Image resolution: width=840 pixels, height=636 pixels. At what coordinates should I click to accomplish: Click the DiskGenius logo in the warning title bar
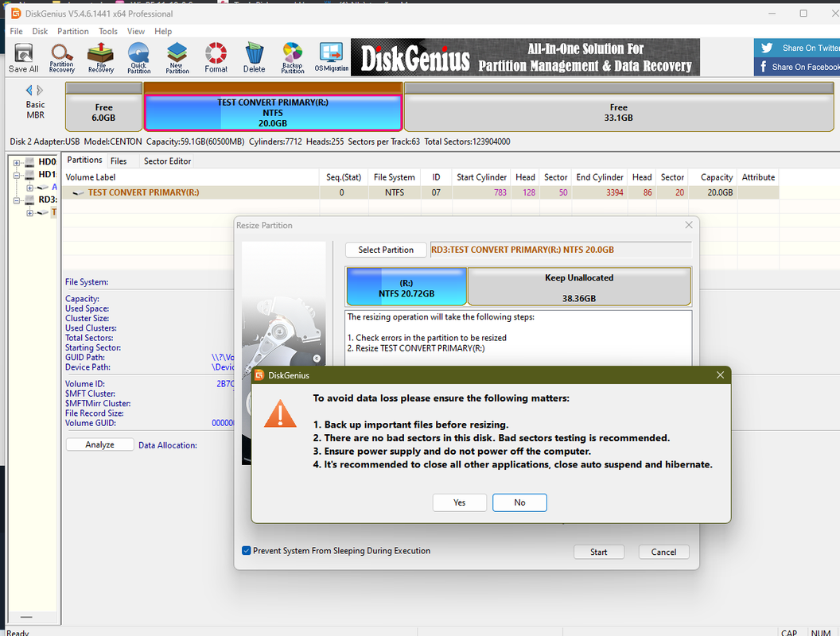click(259, 375)
